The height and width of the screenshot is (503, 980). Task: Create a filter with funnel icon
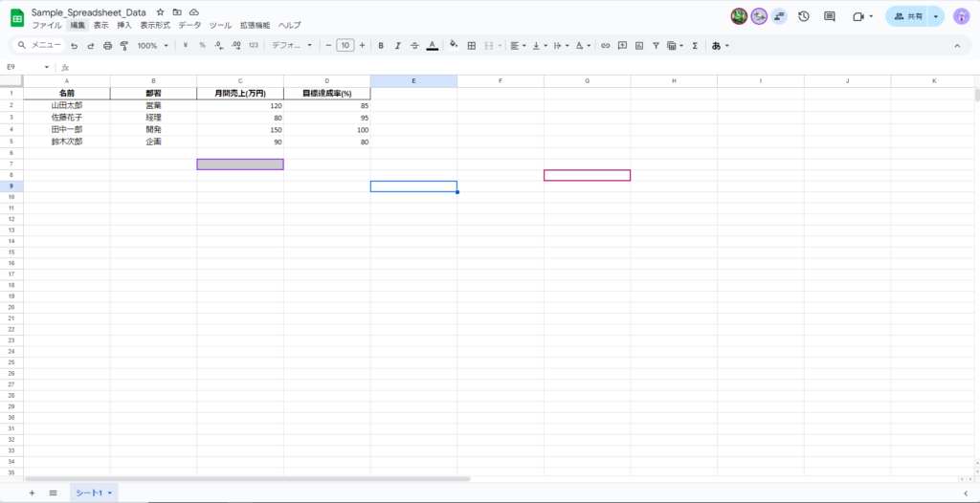pyautogui.click(x=656, y=45)
